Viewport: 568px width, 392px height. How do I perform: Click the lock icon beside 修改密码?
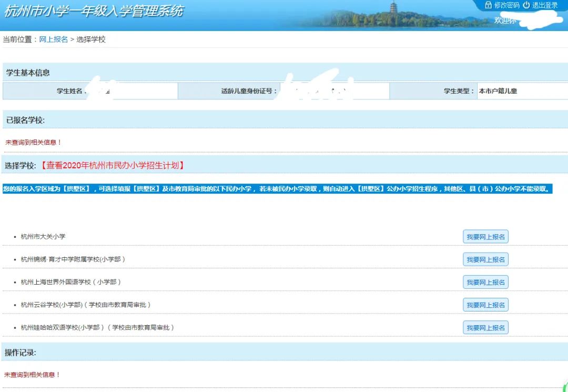click(x=488, y=5)
